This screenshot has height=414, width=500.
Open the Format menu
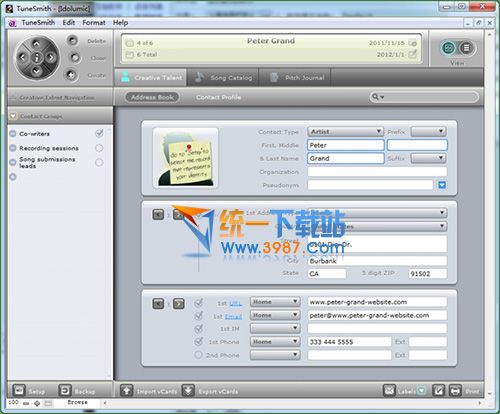point(94,23)
